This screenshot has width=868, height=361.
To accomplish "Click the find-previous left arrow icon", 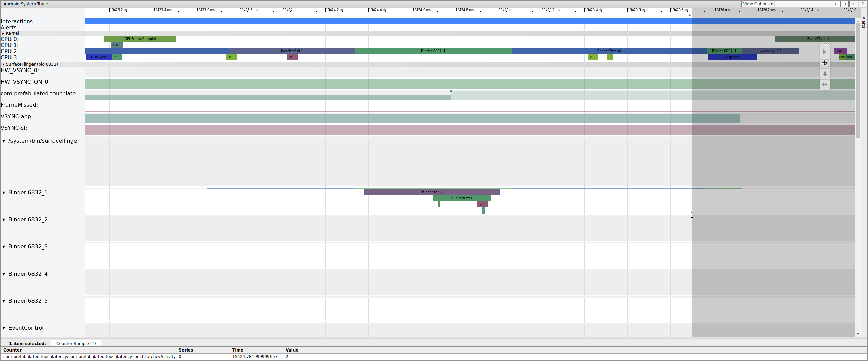I will click(x=836, y=4).
